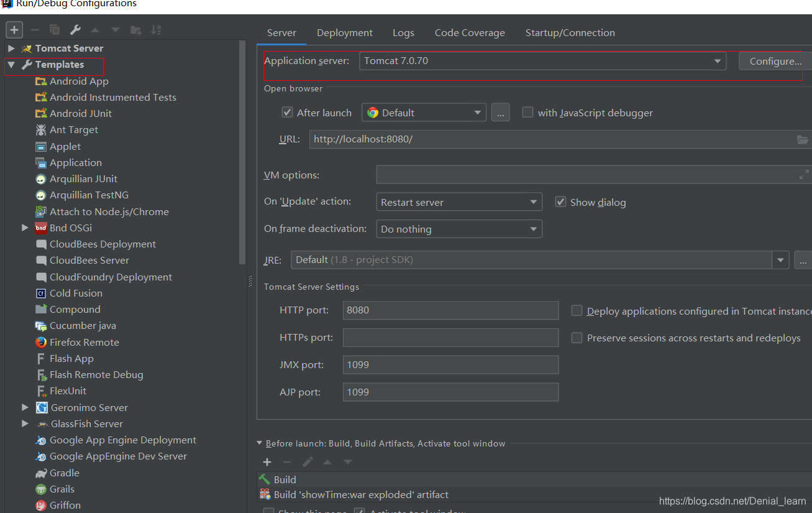Open the On 'Update' action dropdown
812x513 pixels.
click(459, 202)
